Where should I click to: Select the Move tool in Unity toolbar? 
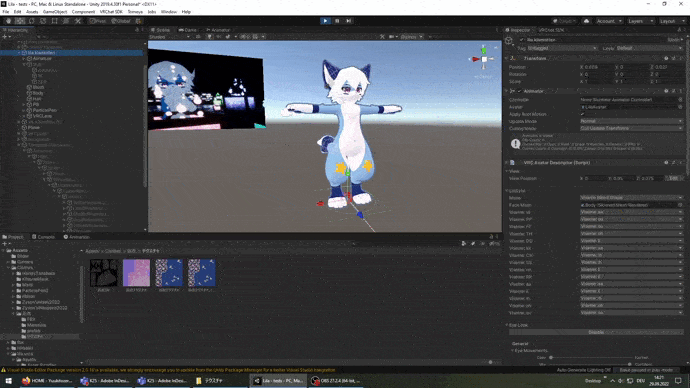20,21
